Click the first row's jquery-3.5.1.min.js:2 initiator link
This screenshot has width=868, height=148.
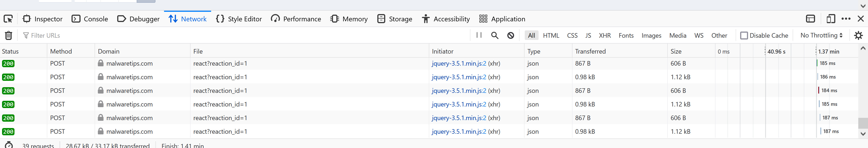(459, 64)
